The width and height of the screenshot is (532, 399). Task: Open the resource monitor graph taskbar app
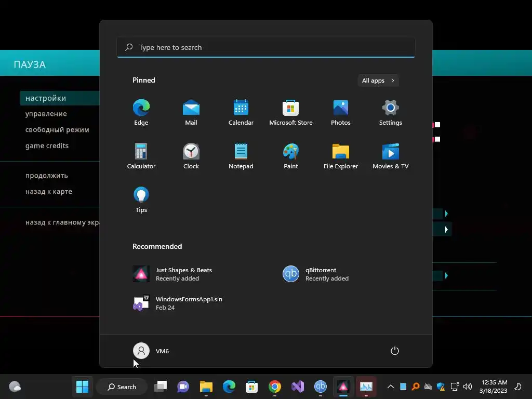(x=366, y=387)
